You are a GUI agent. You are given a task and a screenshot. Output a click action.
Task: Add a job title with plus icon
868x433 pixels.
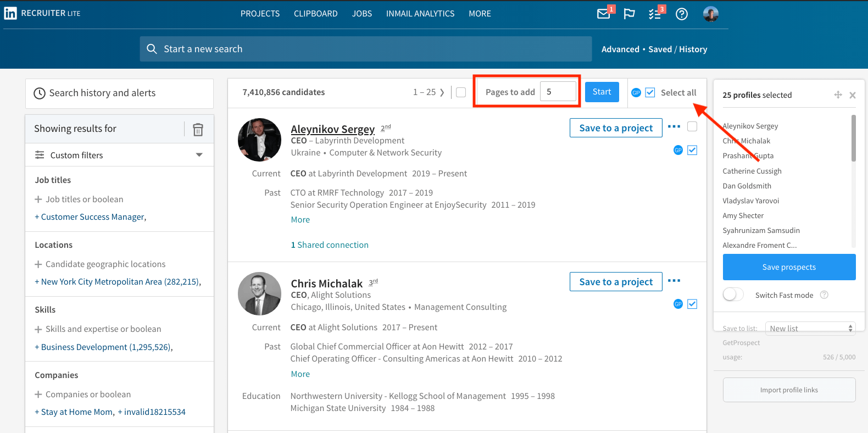38,199
